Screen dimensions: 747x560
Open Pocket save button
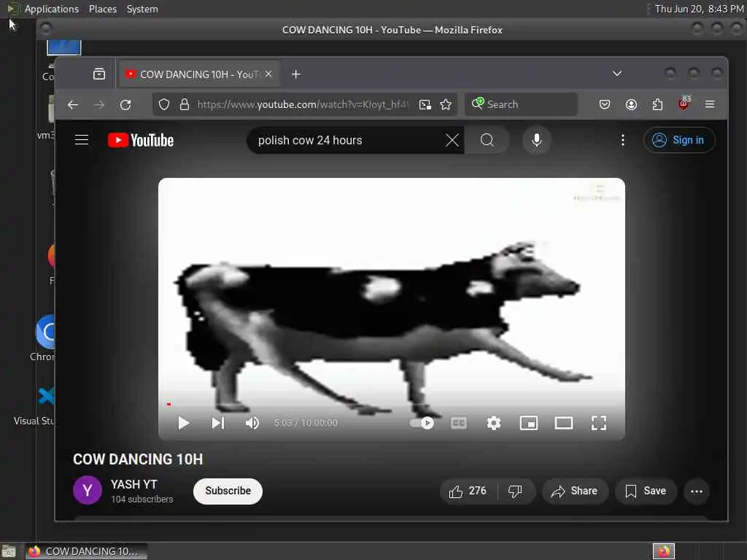click(x=605, y=104)
